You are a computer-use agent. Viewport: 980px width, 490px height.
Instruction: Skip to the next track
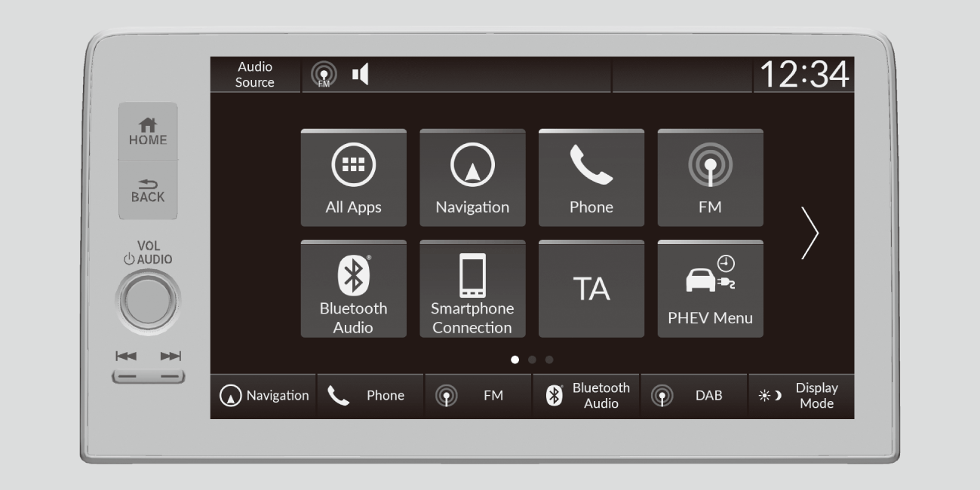pyautogui.click(x=170, y=356)
